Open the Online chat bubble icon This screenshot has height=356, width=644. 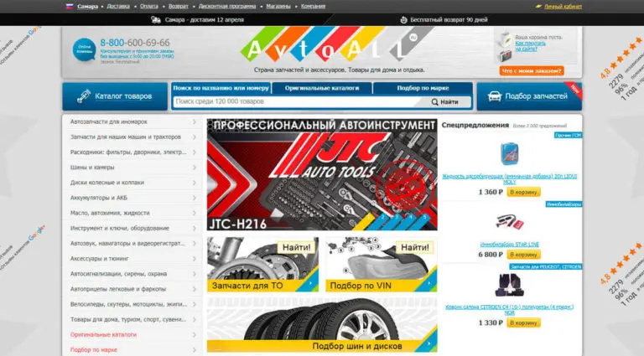[x=84, y=49]
